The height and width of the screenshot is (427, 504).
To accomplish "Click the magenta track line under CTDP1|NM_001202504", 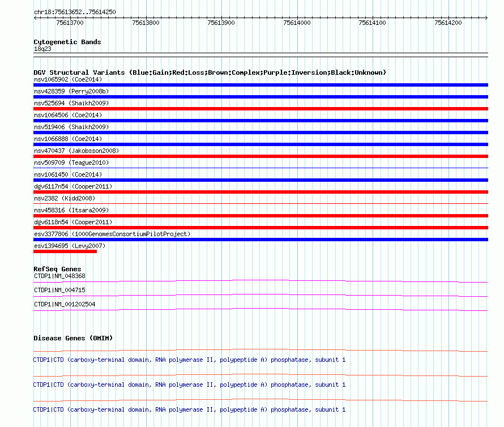I will 260,310.
